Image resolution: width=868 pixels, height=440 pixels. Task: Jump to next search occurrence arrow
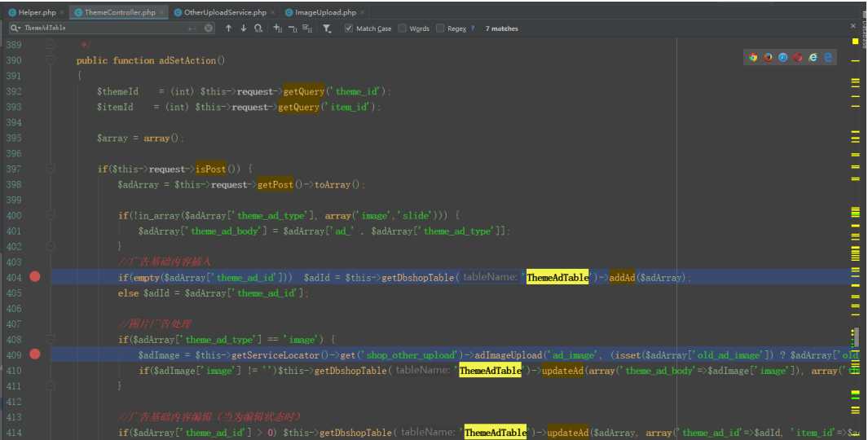coord(243,29)
